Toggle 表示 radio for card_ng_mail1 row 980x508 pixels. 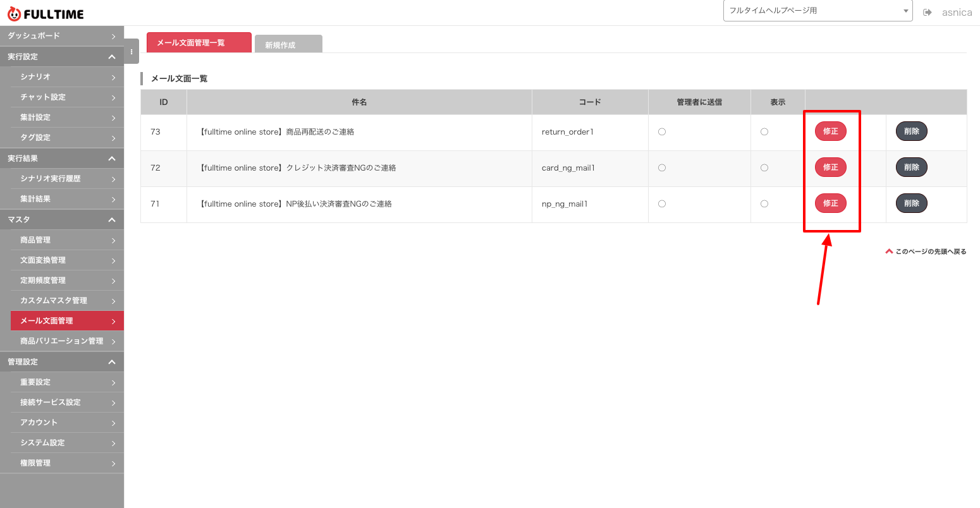pyautogui.click(x=764, y=168)
